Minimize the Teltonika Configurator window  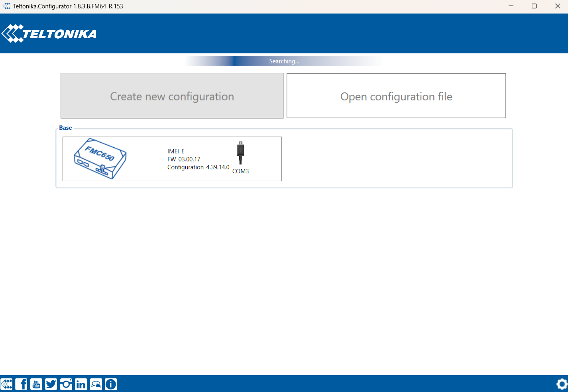(x=511, y=6)
